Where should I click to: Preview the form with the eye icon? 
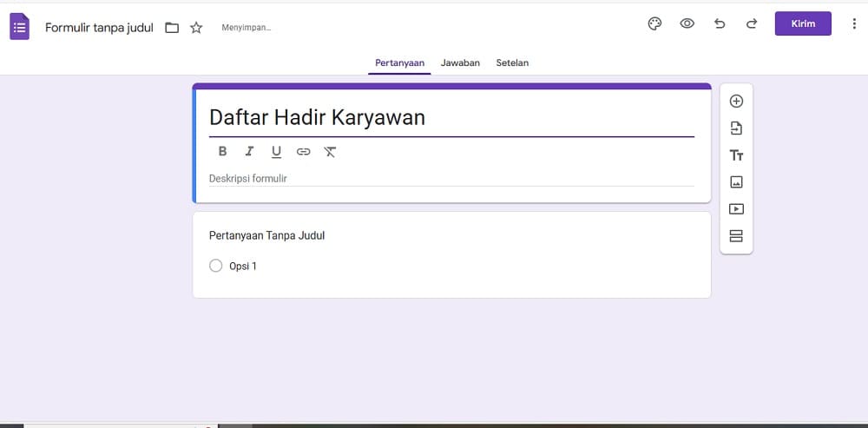(687, 23)
